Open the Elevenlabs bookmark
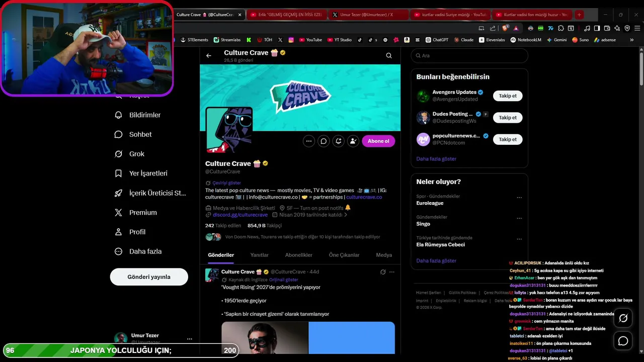Screen dimensions: 644x362 [x=492, y=40]
